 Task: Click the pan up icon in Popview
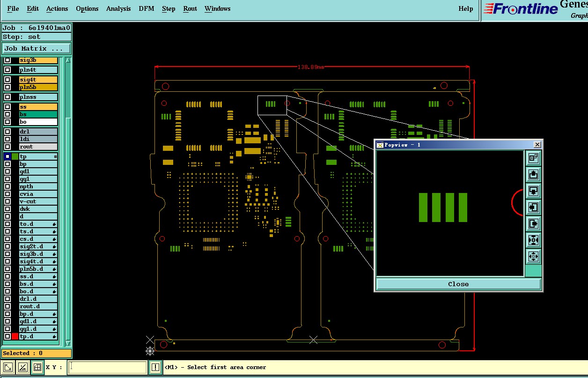pyautogui.click(x=533, y=175)
